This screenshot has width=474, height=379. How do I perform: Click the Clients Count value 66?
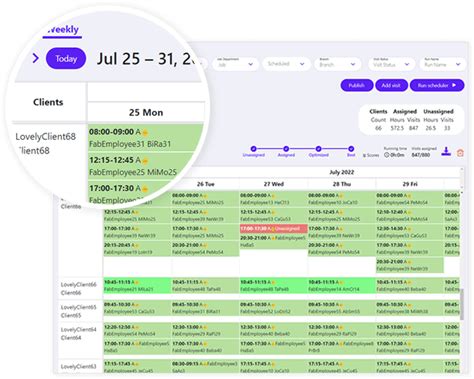tap(378, 128)
